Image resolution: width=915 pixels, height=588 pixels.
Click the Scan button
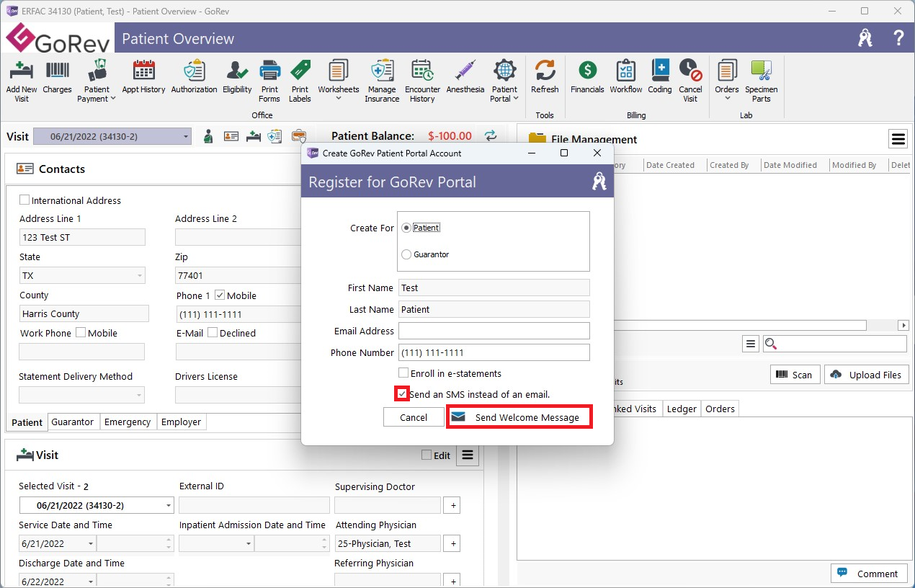click(x=795, y=375)
